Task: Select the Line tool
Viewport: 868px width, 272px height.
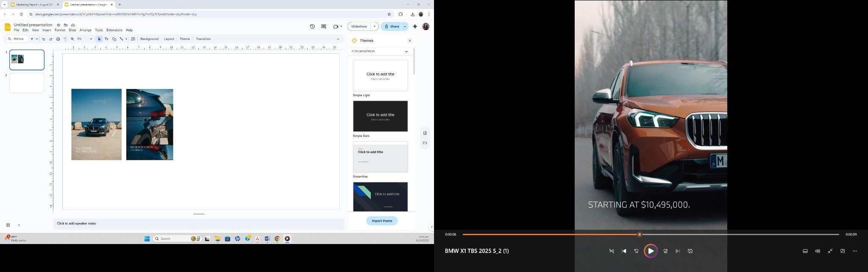Action: pos(121,39)
